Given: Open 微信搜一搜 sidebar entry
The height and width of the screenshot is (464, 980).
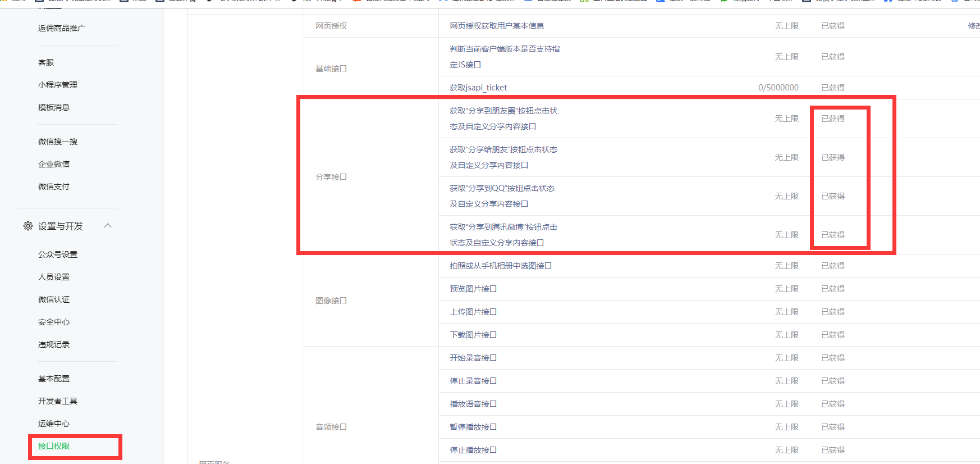Looking at the screenshot, I should (x=58, y=142).
